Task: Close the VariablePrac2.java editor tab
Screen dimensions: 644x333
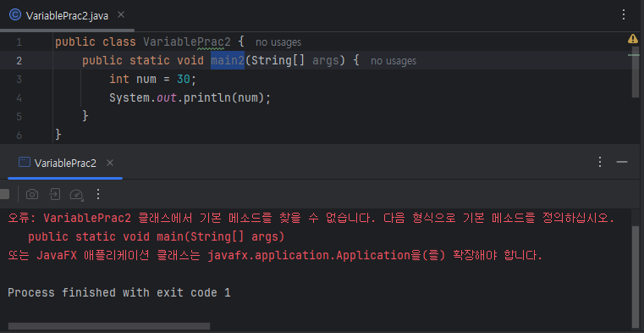Action: [121, 14]
